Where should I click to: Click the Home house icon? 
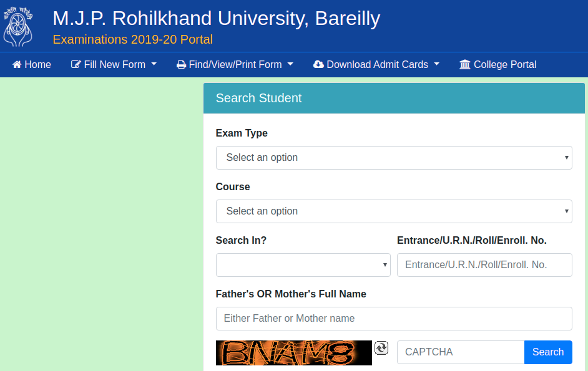pyautogui.click(x=17, y=64)
